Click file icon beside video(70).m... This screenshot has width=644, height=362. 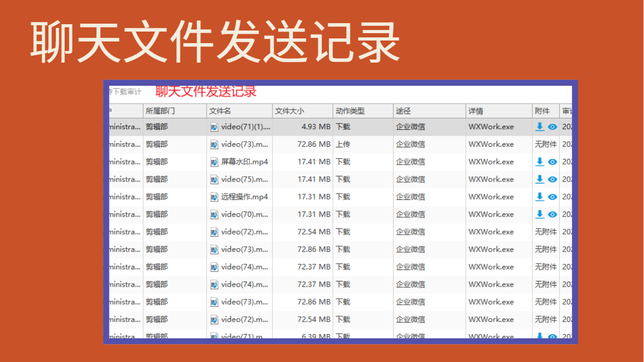coord(214,214)
